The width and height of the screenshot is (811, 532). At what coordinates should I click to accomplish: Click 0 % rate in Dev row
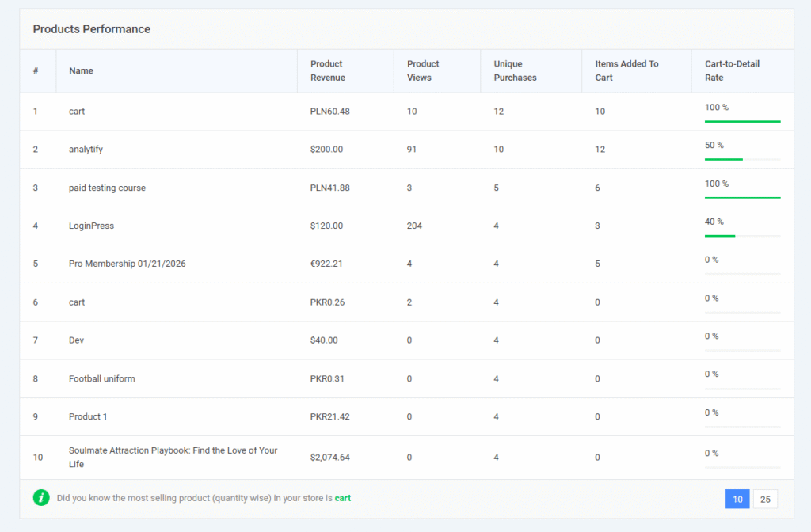(712, 336)
